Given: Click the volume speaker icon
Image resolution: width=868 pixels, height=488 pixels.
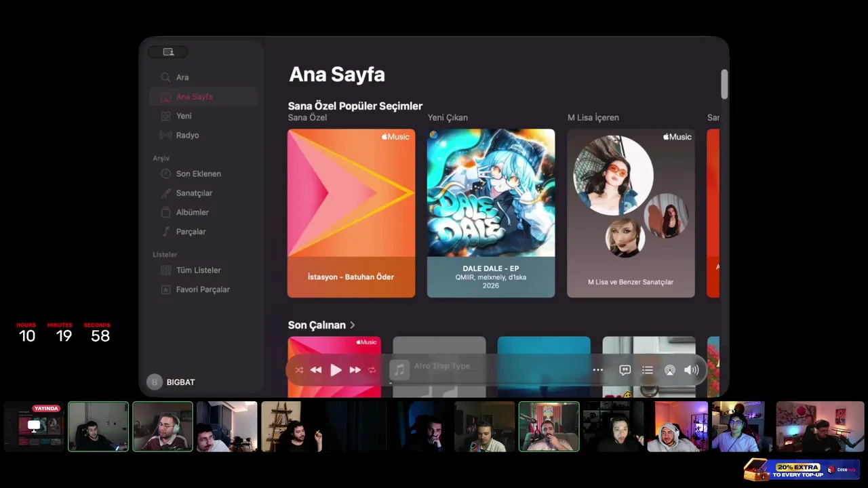Looking at the screenshot, I should tap(691, 370).
